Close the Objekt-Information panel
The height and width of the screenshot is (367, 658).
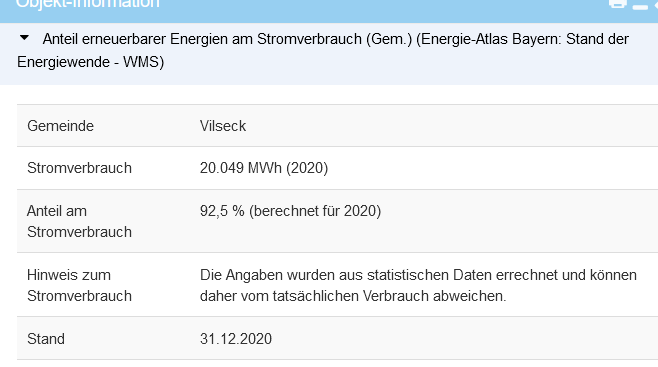coord(656,3)
